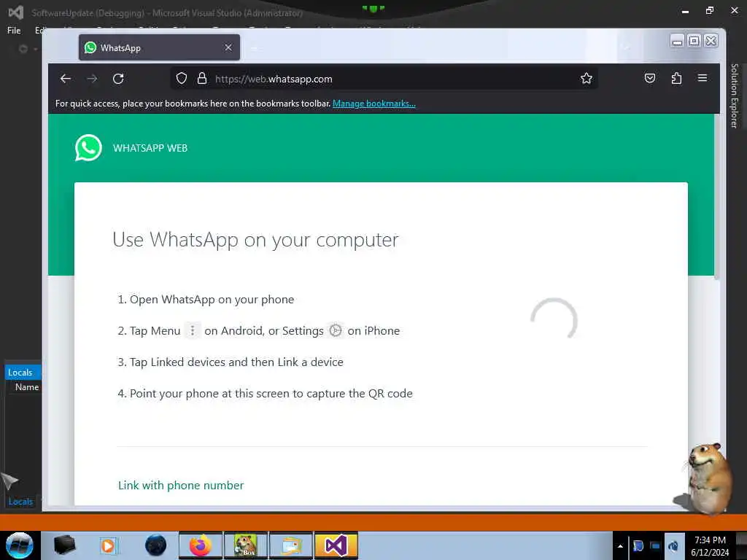Open the Manage bookmarks link

click(x=374, y=104)
